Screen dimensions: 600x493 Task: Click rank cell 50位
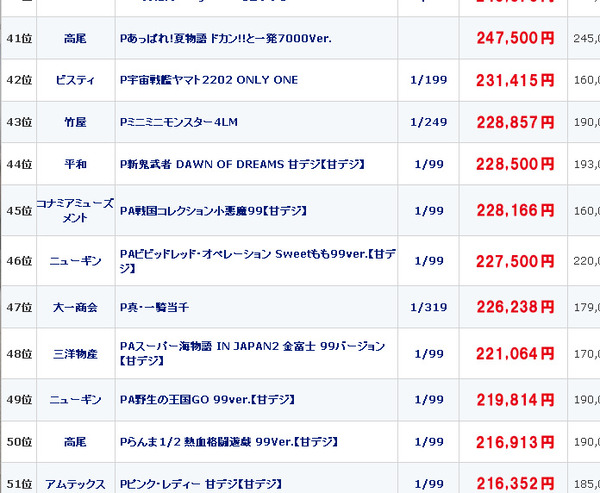pyautogui.click(x=19, y=442)
